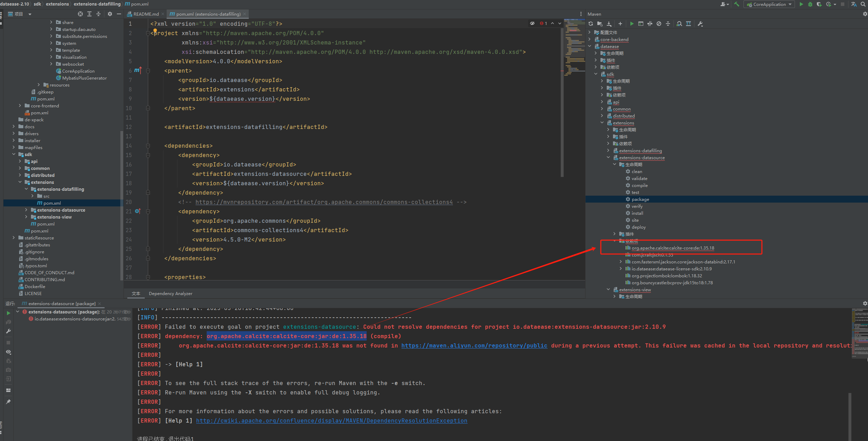Screen dimensions: 868x441
Task: Click Download Sources icon in Maven toolbar
Action: [x=609, y=24]
